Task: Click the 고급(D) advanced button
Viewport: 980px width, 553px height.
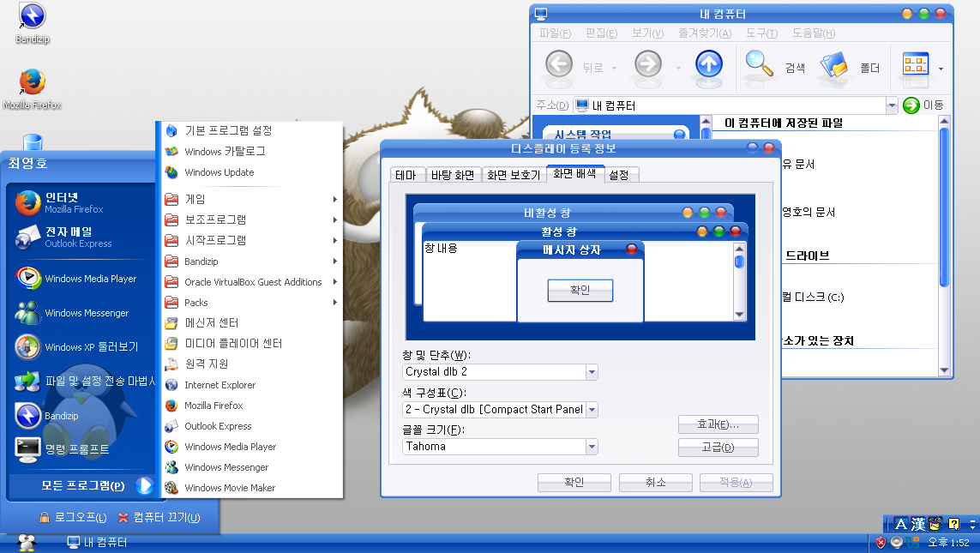Action: pyautogui.click(x=718, y=448)
